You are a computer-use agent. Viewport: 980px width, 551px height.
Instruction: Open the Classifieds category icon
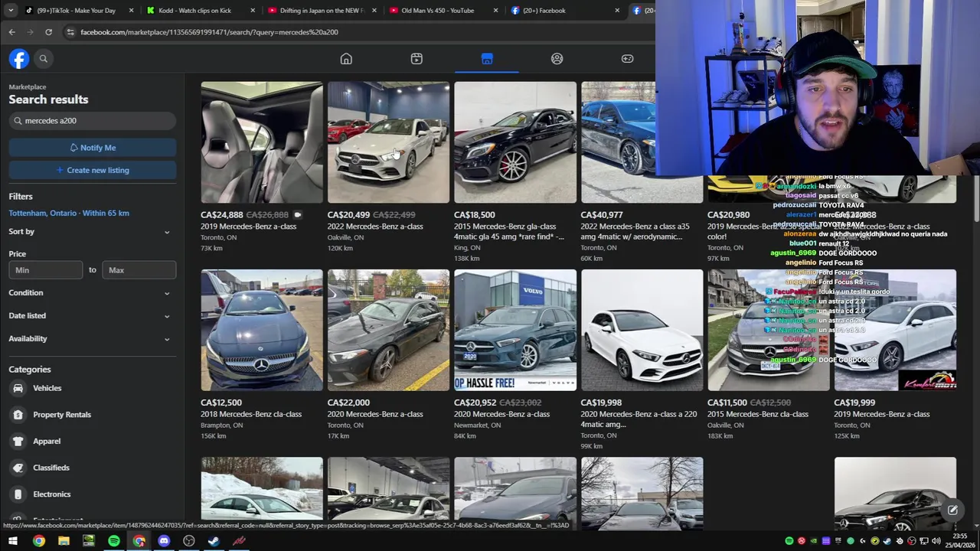tap(18, 468)
